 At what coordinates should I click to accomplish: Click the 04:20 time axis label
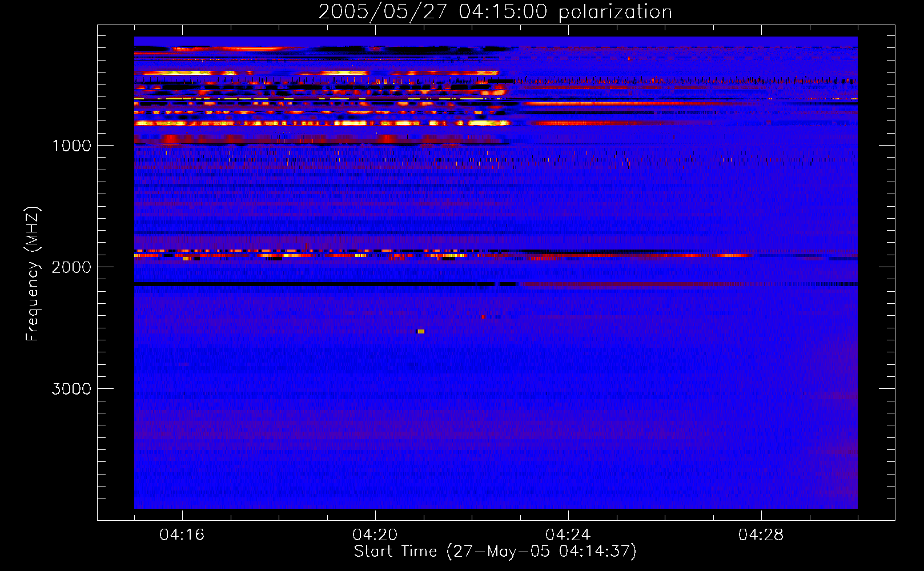point(375,535)
